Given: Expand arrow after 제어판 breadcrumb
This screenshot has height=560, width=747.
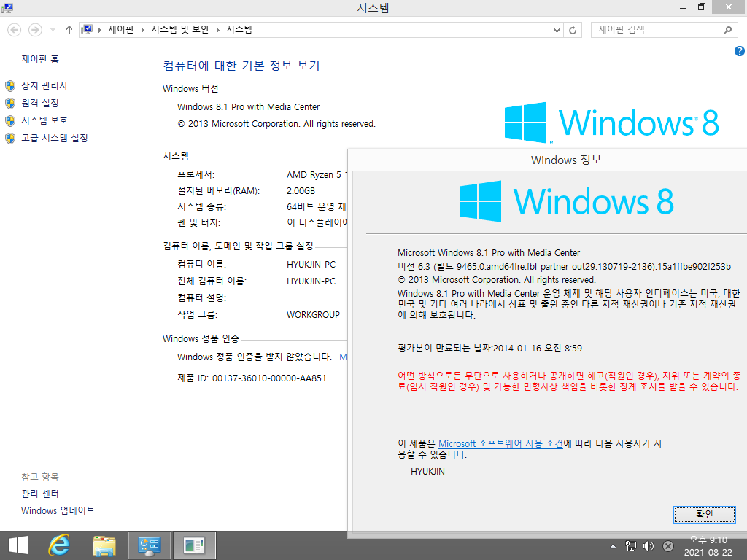Looking at the screenshot, I should tap(142, 30).
